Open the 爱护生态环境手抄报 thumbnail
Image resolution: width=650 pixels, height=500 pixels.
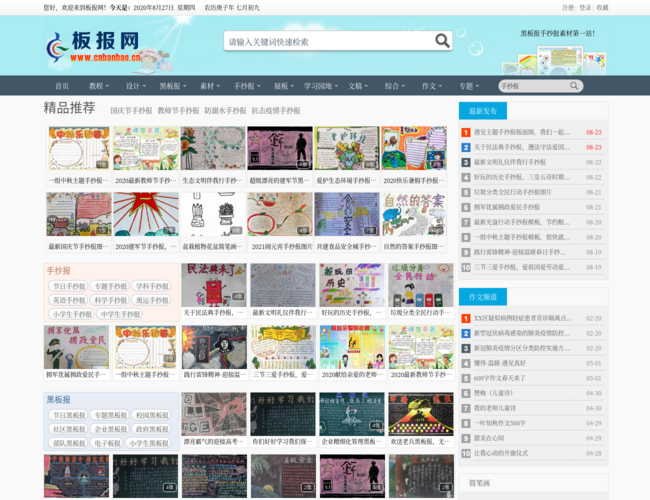coord(347,148)
